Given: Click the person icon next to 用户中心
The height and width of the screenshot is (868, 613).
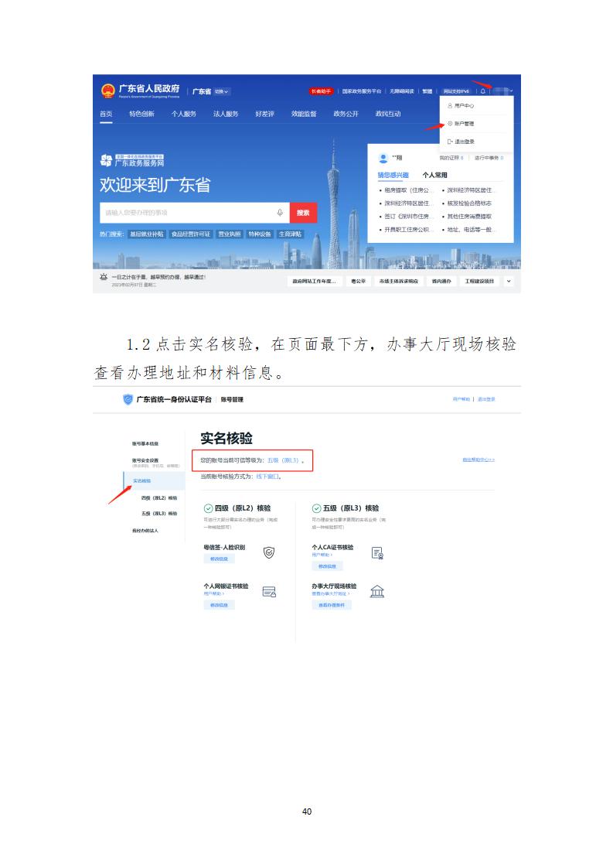Looking at the screenshot, I should click(451, 106).
